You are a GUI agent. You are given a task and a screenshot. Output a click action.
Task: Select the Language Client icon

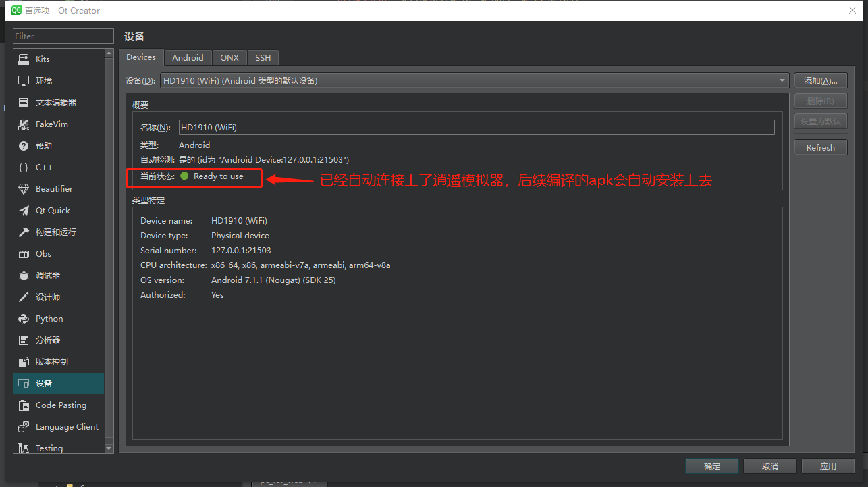pos(24,427)
